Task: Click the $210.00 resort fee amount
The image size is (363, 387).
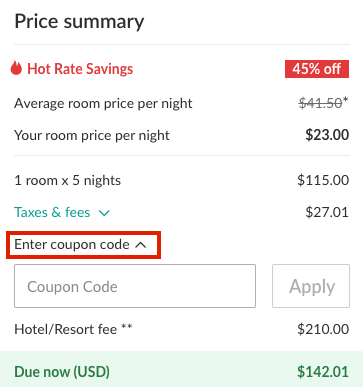Action: [x=323, y=329]
